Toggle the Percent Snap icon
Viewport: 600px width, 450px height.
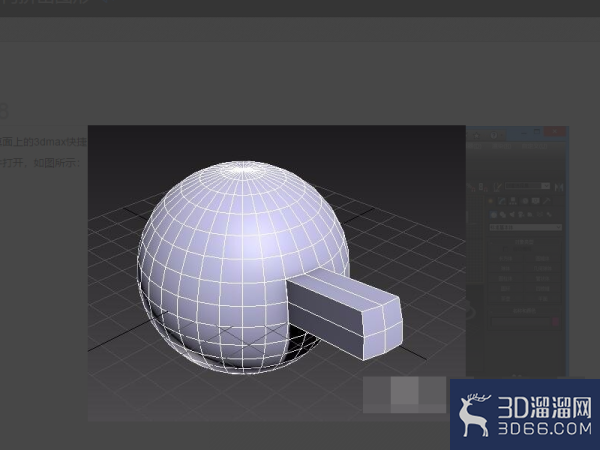click(471, 187)
